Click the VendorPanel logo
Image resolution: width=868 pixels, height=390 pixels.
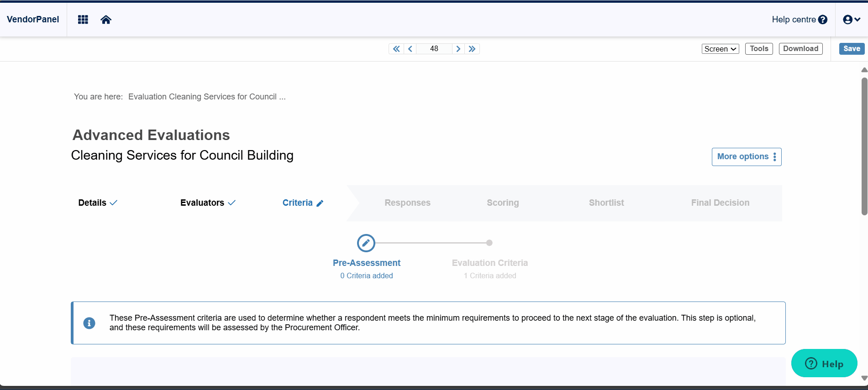coord(33,20)
